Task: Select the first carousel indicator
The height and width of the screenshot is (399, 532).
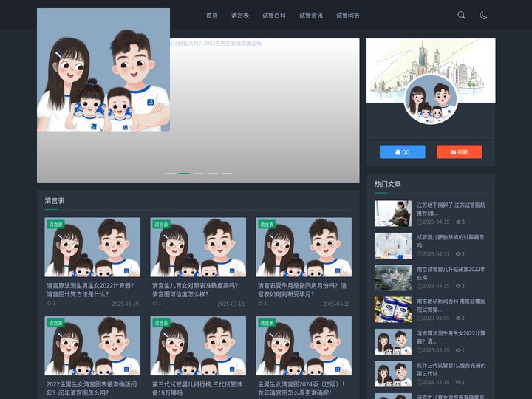Action: (x=170, y=174)
